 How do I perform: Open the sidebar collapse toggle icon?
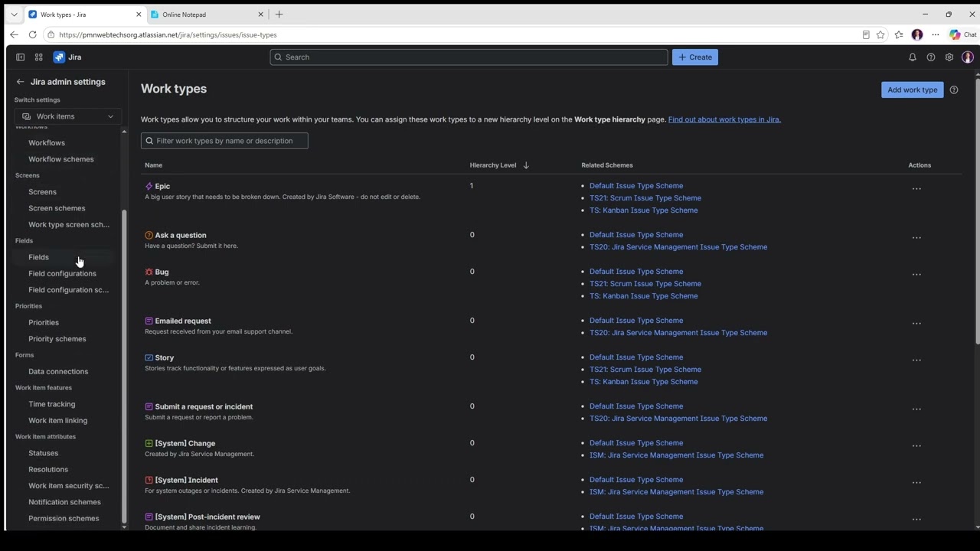[x=21, y=57]
